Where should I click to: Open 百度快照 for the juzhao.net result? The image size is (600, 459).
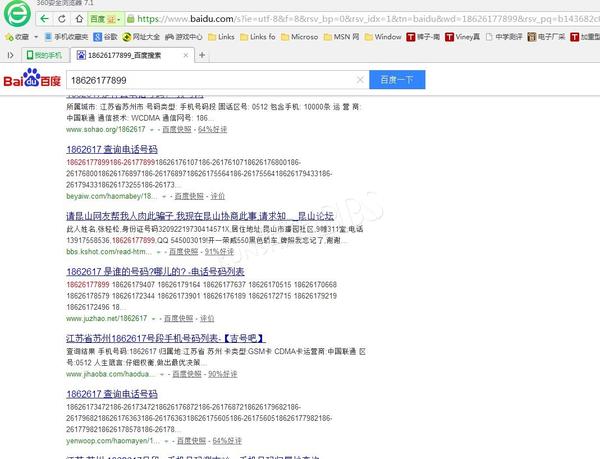coord(179,319)
